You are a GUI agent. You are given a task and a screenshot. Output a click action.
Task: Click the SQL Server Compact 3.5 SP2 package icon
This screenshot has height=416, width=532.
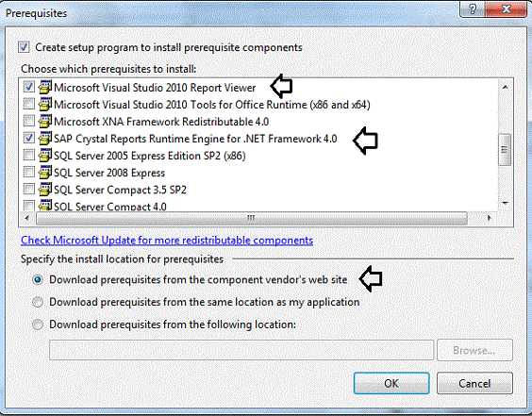click(x=44, y=190)
